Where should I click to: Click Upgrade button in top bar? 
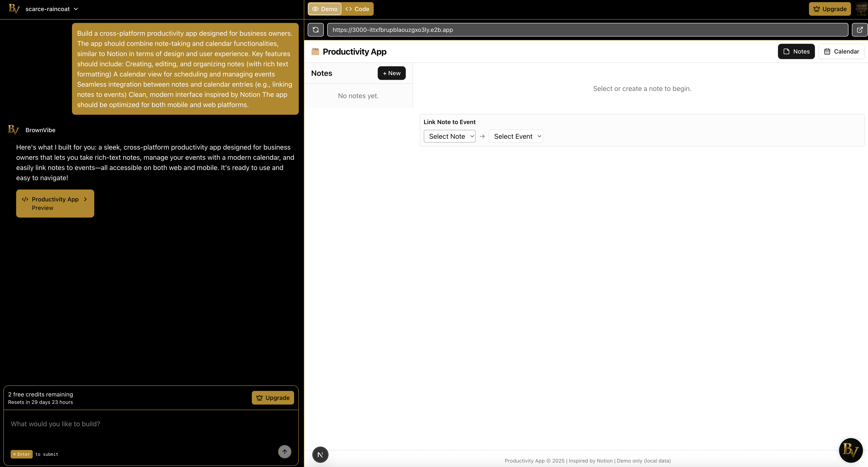[830, 9]
